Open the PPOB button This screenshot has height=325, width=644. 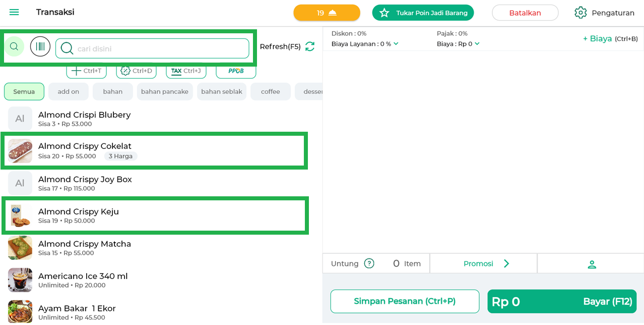(236, 71)
